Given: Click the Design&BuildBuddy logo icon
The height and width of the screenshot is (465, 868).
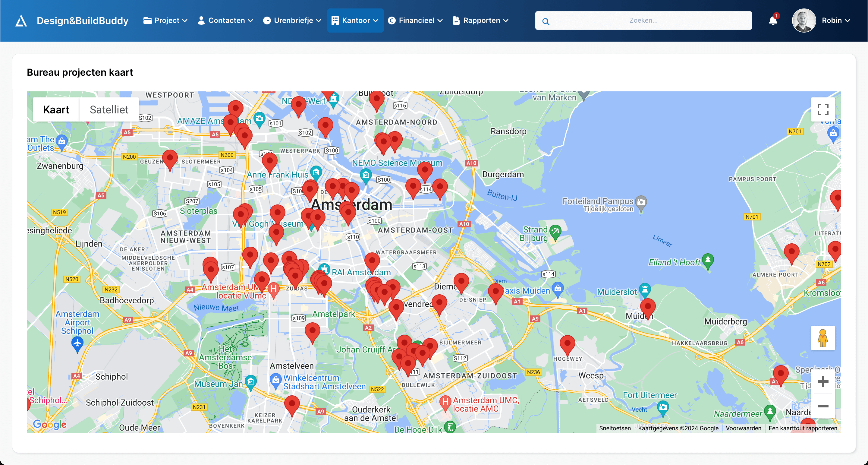Looking at the screenshot, I should coord(21,21).
